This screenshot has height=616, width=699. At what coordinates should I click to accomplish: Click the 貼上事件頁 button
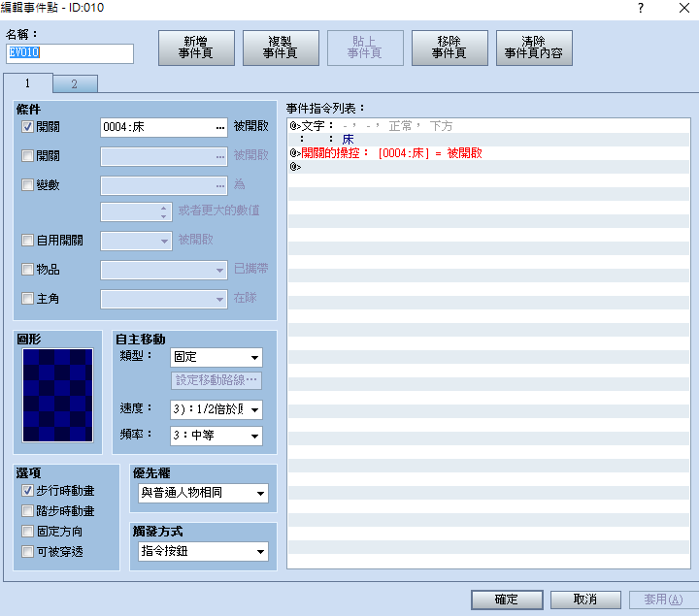(x=365, y=48)
